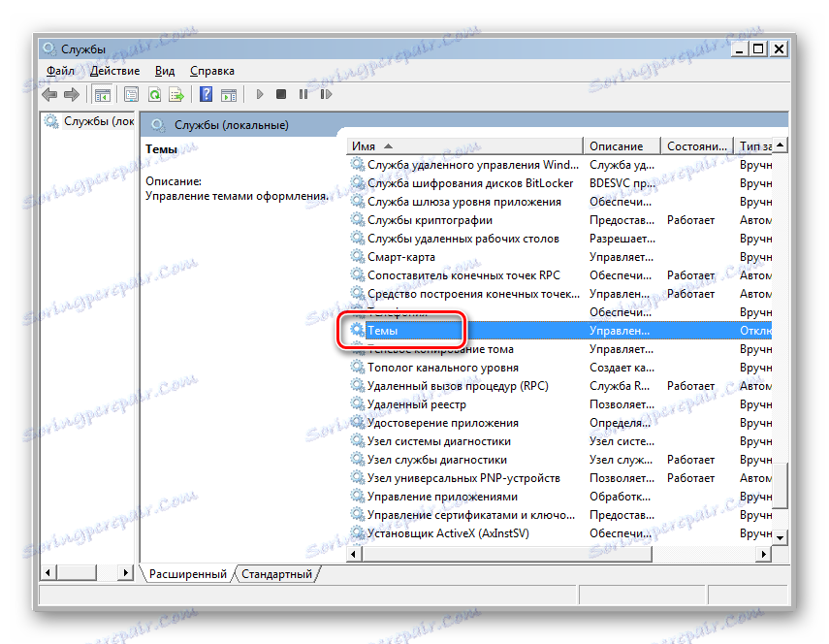Viewport: 829px width, 644px height.
Task: Open Properties via toolbar icon
Action: (131, 95)
